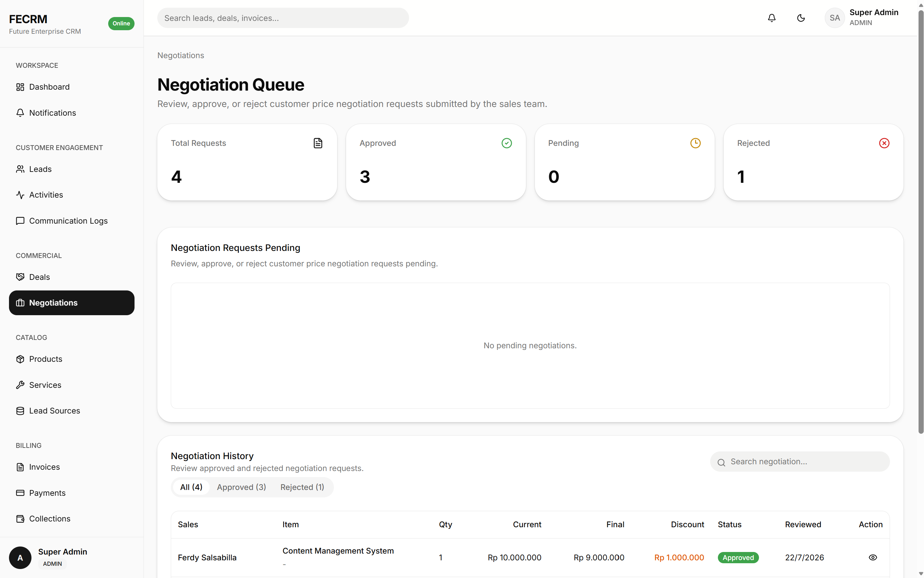Click the Search leads, deals, invoices field
The image size is (924, 578).
[x=283, y=18]
